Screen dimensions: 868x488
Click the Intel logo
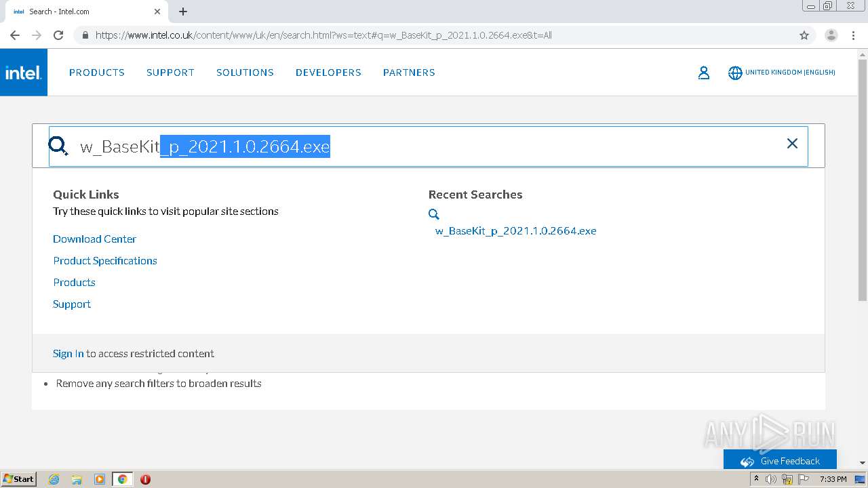click(24, 73)
